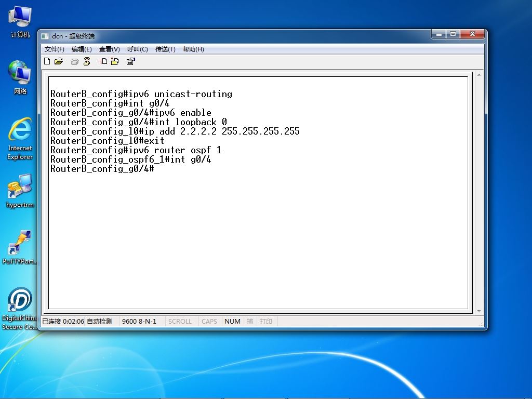Click the line 'ipv6 unicast-routing' in terminal
This screenshot has height=399, width=532.
click(141, 94)
